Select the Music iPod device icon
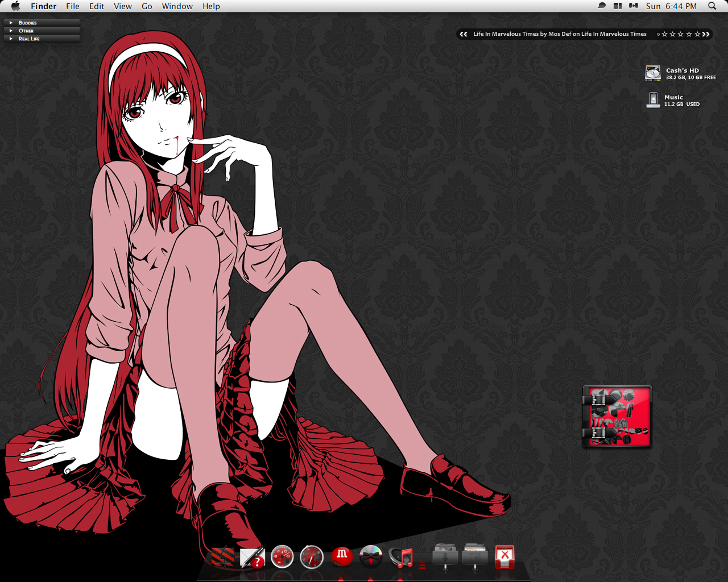The width and height of the screenshot is (728, 582). coord(653,100)
